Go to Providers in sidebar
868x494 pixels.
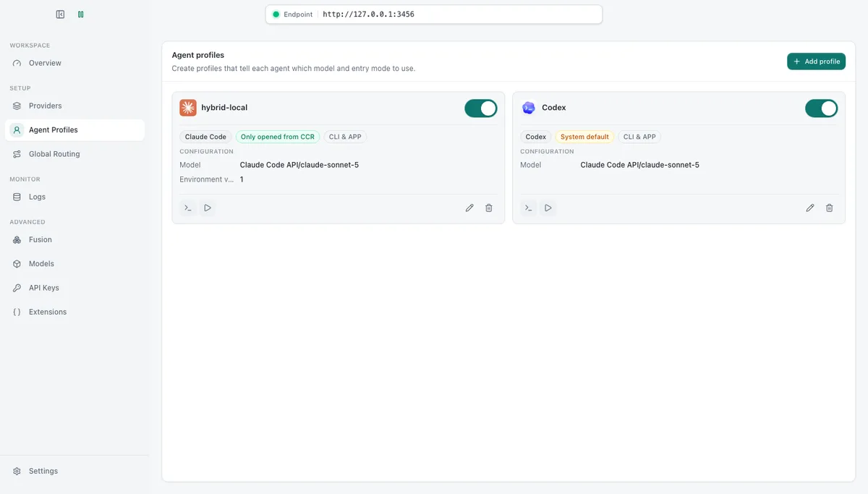75,106
